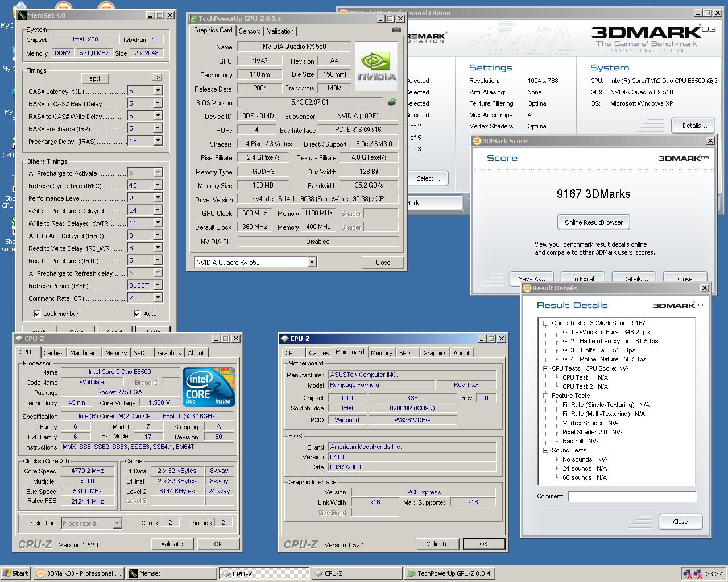This screenshot has height=582, width=728.
Task: Click the Intel Core 2 Duo logo
Action: (209, 387)
